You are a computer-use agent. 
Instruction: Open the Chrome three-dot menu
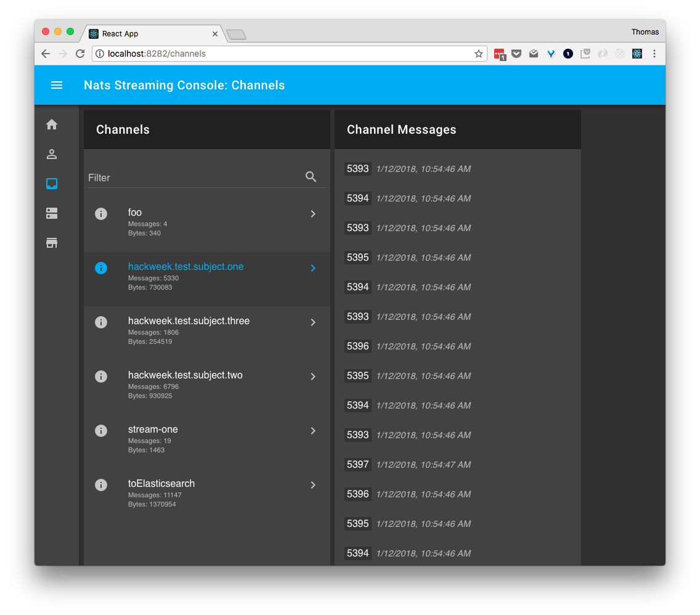click(x=654, y=54)
